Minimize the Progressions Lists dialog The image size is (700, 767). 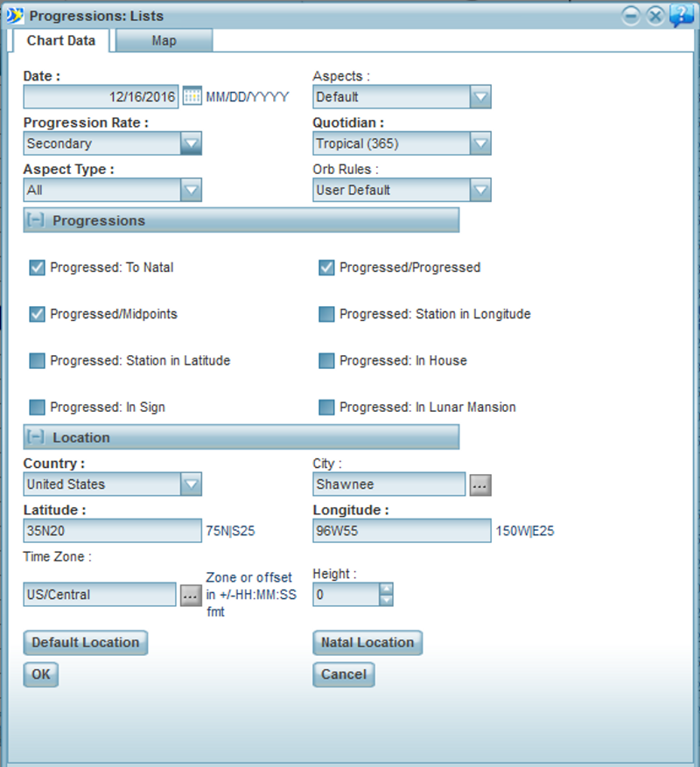631,16
